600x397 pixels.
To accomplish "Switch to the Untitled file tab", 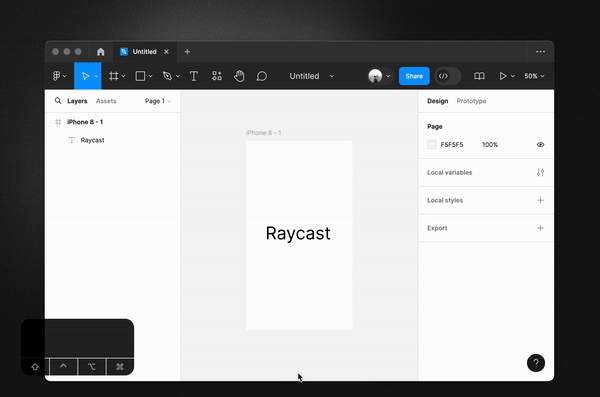I will click(144, 52).
